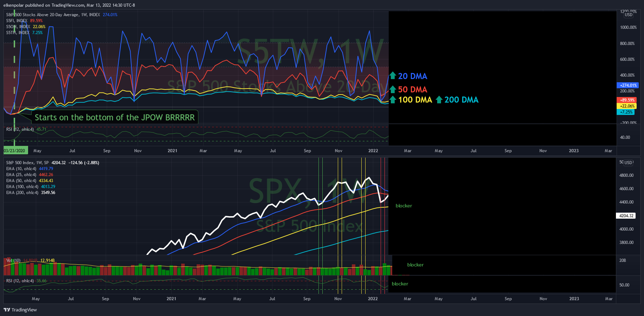644x316 pixels.
Task: Select the S5TH, INDEX 7.25% legend row
Action: coord(24,33)
